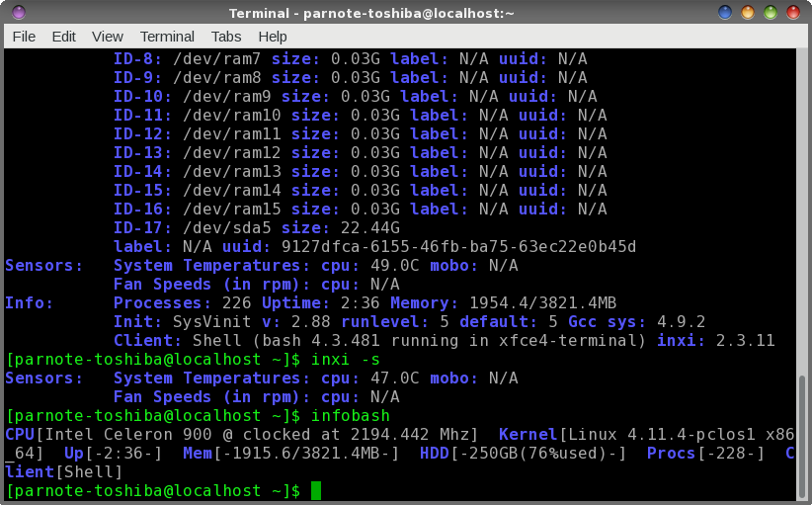Viewport: 812px width, 505px height.
Task: Click the 'HDD' label in infobash output
Action: pyautogui.click(x=435, y=454)
